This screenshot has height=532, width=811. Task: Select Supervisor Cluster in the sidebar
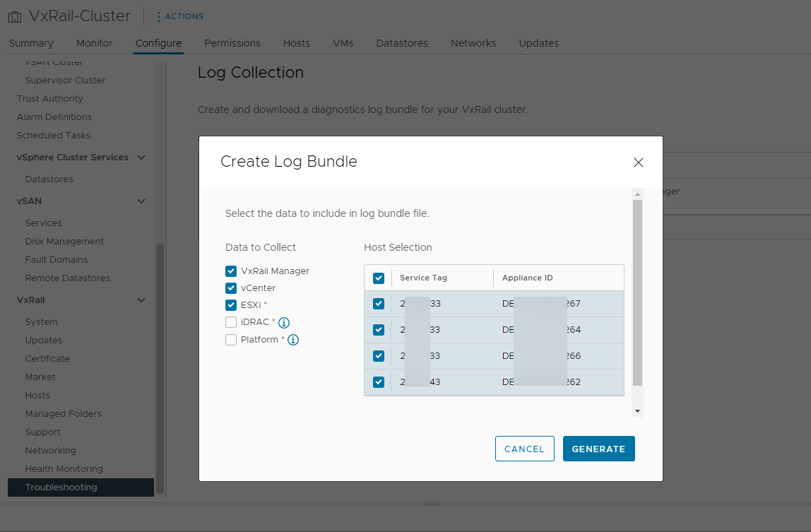65,81
